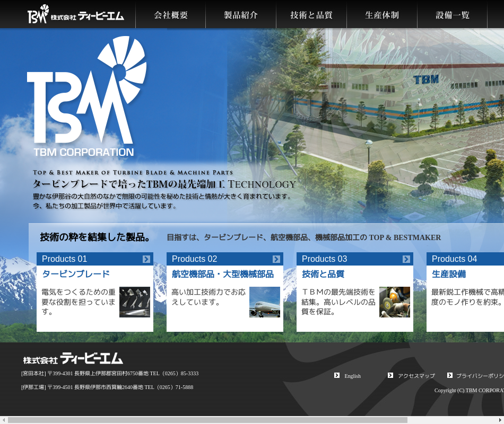Go to the 技術と品質 menu item
Image resolution: width=504 pixels, height=424 pixels.
click(x=311, y=15)
